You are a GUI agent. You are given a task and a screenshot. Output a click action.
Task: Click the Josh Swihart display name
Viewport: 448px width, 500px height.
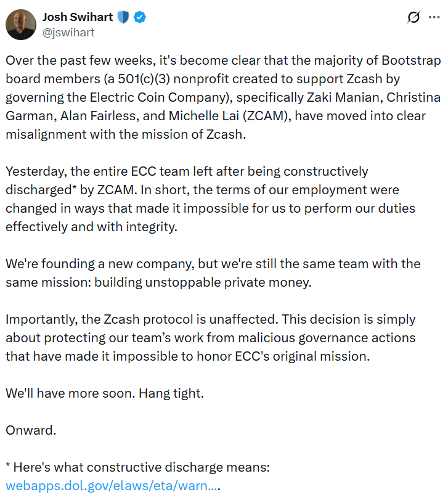78,17
